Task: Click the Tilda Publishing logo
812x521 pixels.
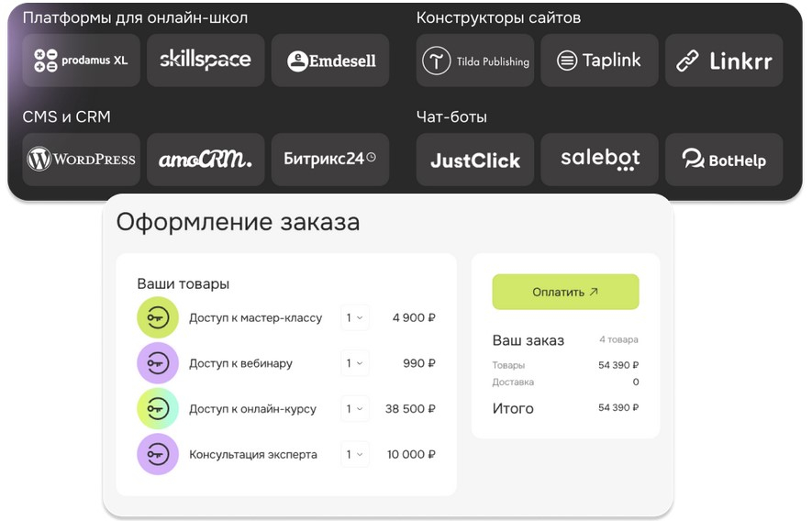Action: [475, 61]
